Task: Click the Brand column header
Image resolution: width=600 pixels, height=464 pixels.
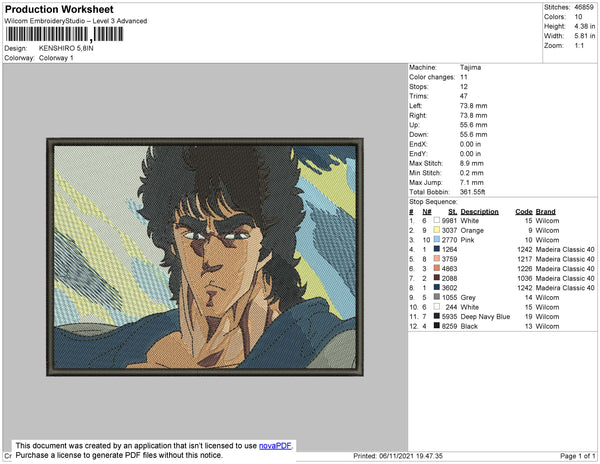Action: [545, 212]
